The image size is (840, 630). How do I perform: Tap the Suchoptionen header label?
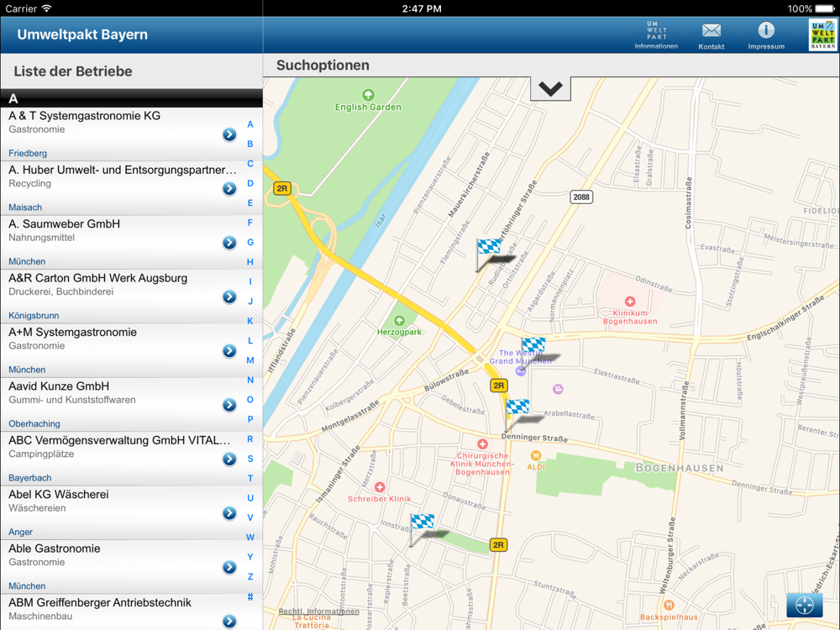point(323,66)
